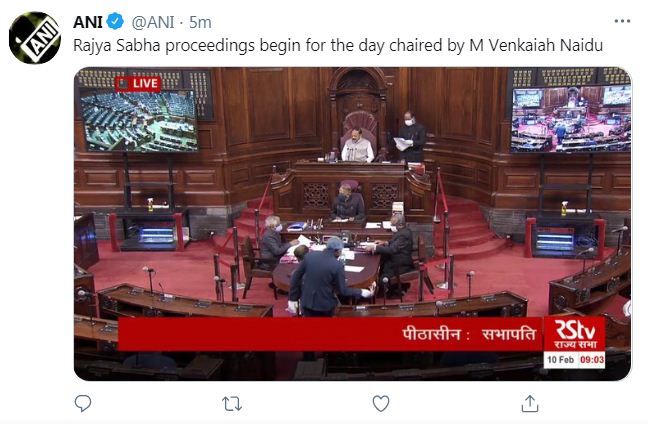
Task: Click the red Hindi caption banner
Action: click(330, 334)
